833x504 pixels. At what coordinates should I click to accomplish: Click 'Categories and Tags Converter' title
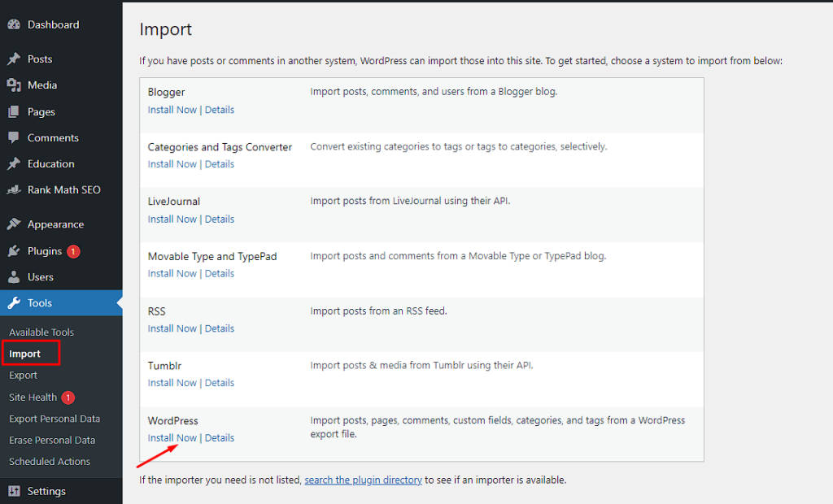click(220, 146)
